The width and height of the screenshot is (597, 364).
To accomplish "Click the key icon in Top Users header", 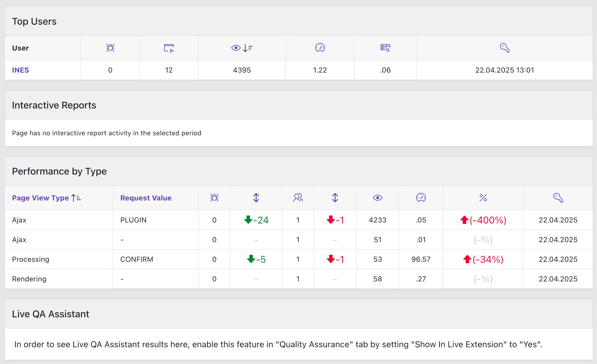I will (505, 48).
